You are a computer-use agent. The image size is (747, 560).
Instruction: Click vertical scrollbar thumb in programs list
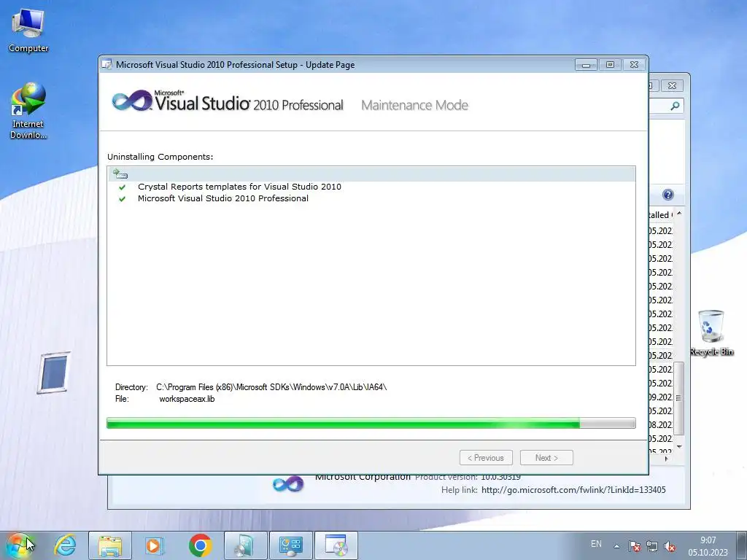(679, 398)
